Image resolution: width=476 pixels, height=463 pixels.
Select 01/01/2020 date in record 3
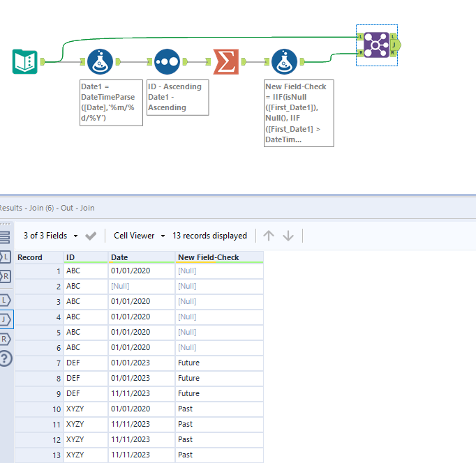coord(142,302)
